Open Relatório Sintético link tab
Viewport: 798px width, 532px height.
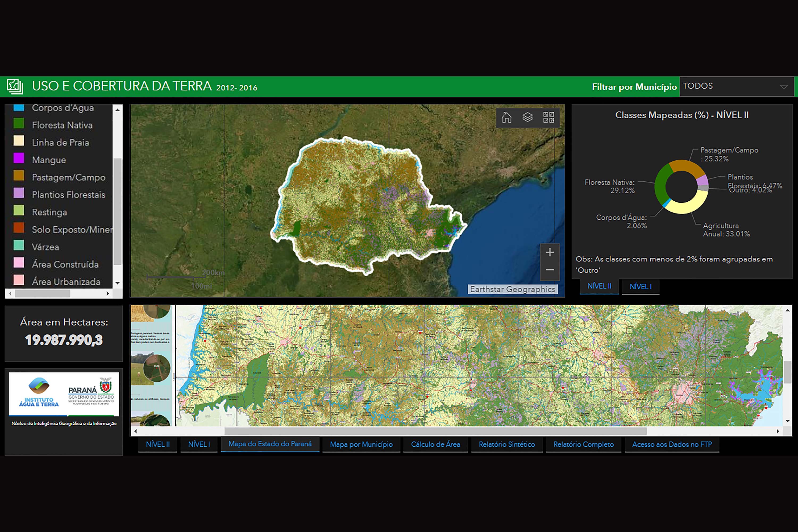point(506,444)
